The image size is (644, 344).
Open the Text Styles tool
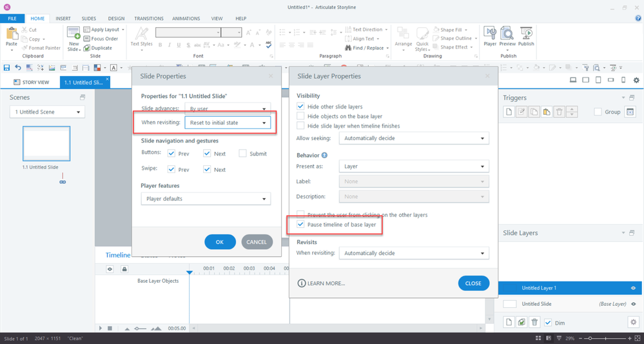pyautogui.click(x=141, y=36)
